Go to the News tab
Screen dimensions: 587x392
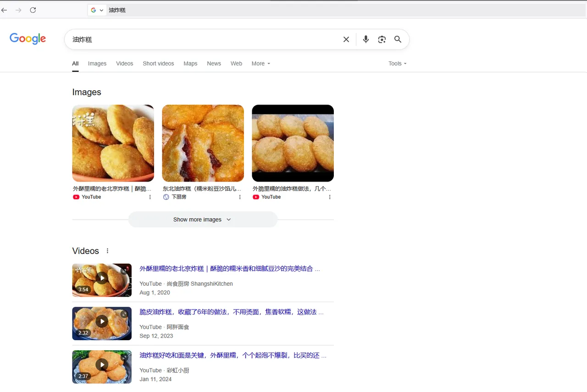[214, 64]
